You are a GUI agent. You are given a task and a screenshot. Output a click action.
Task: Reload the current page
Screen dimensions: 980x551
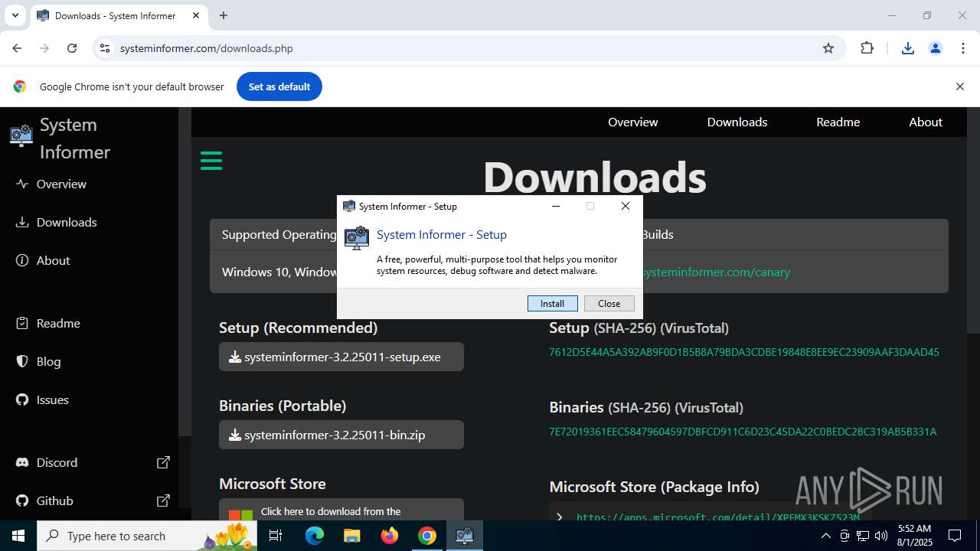tap(72, 48)
